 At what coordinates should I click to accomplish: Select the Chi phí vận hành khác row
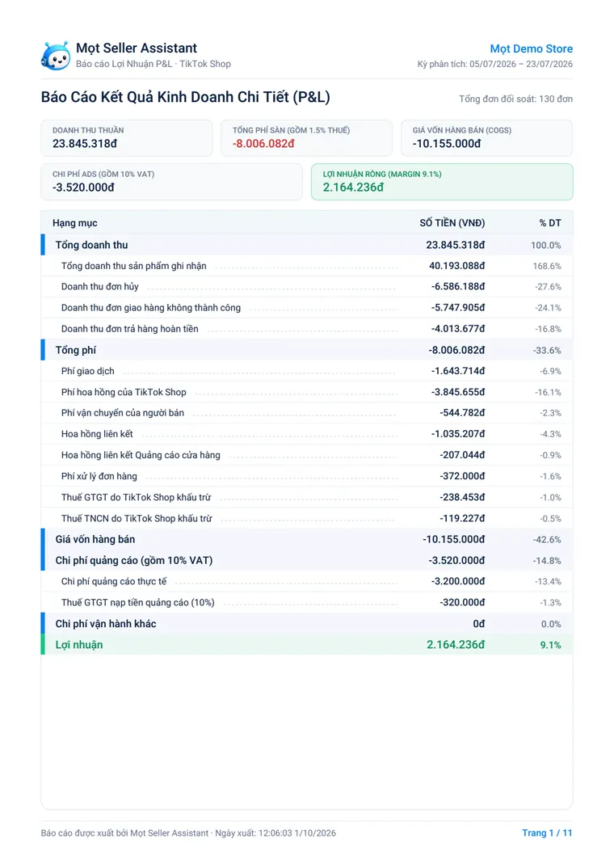click(x=307, y=623)
